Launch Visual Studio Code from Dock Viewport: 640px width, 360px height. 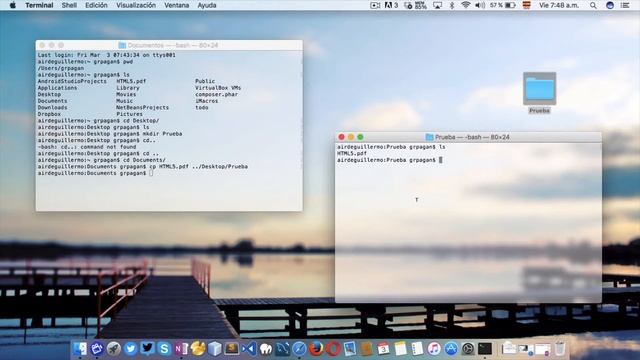click(249, 349)
